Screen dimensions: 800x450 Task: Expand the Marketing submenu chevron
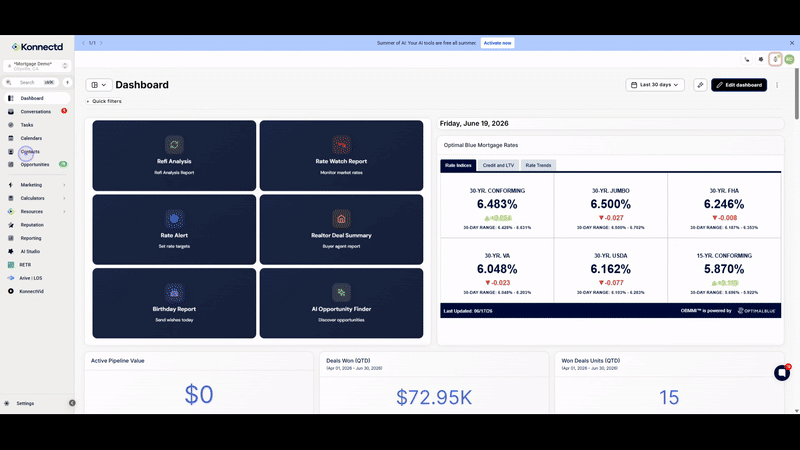(64, 185)
